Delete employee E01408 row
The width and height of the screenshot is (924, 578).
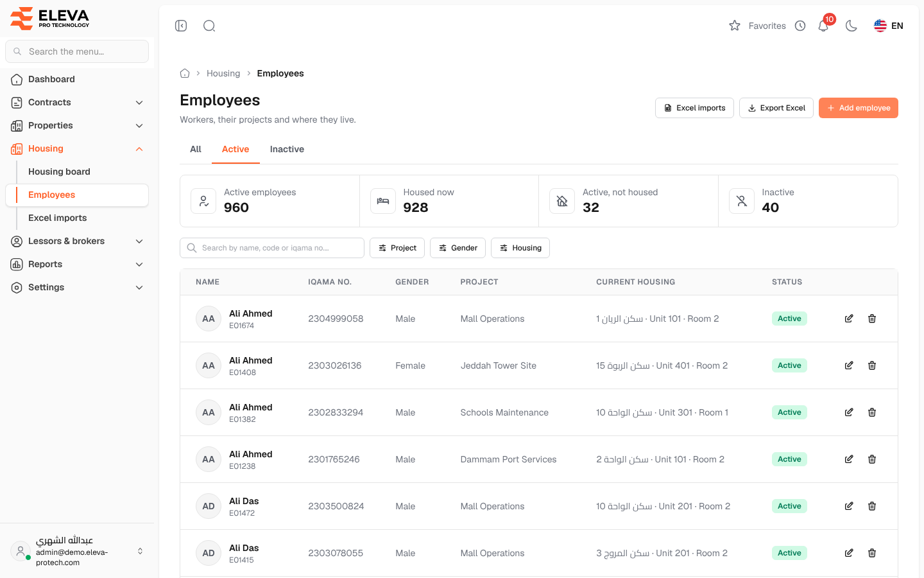(x=872, y=365)
